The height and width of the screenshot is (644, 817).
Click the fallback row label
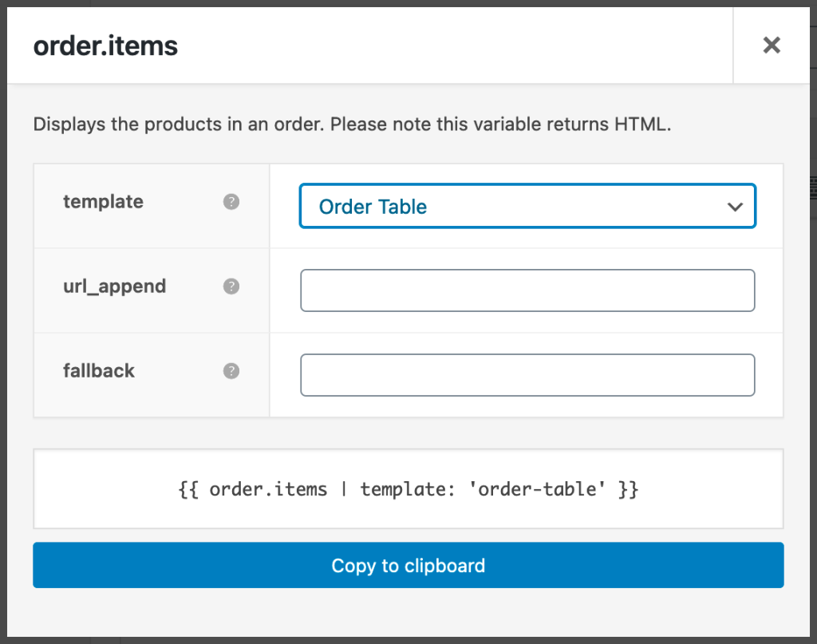[98, 370]
